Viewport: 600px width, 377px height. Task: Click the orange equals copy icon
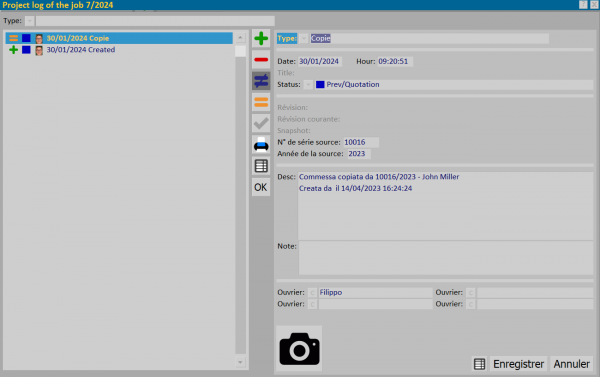(x=261, y=102)
